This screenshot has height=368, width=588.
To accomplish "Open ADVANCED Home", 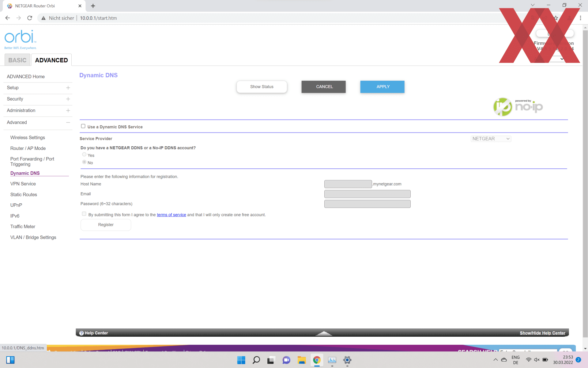I will [x=26, y=77].
